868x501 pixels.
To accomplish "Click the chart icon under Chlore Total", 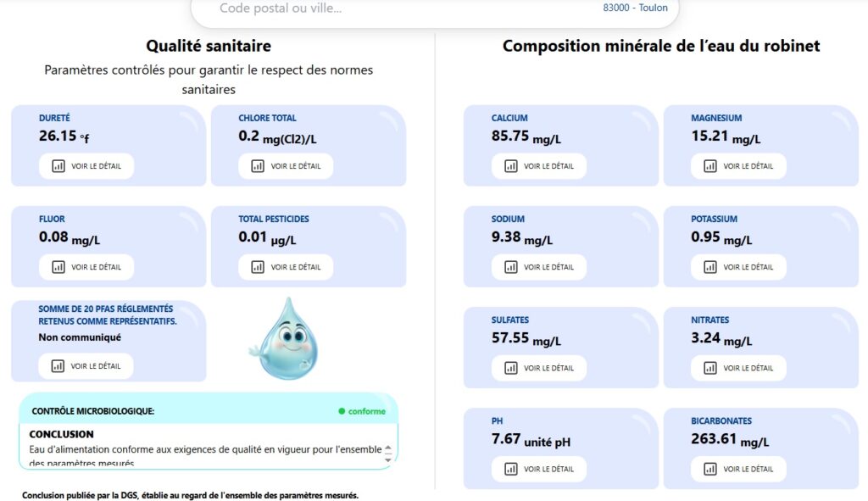I will pyautogui.click(x=259, y=166).
